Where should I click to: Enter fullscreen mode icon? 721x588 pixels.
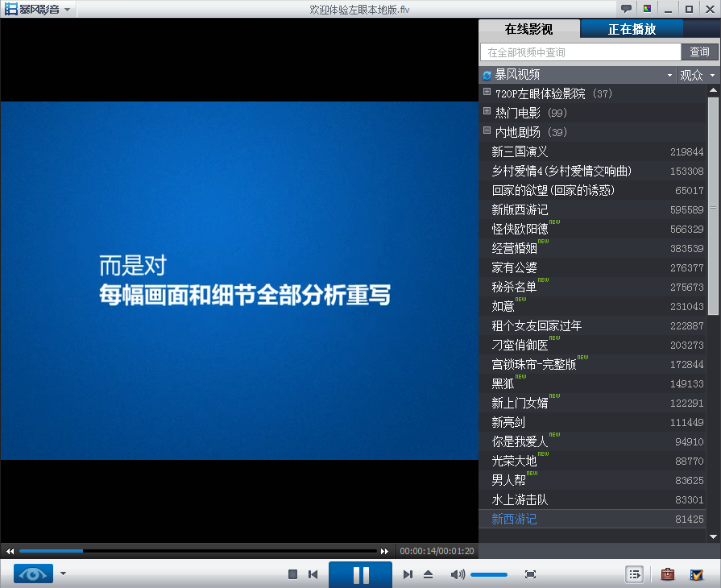point(530,574)
